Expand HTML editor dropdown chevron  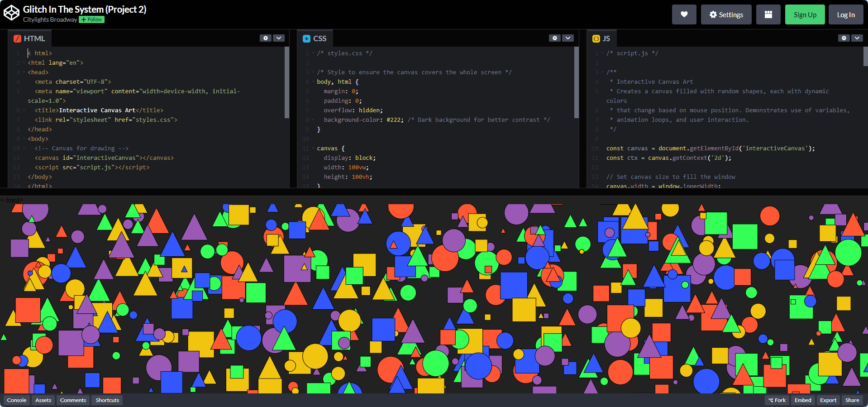coord(279,38)
